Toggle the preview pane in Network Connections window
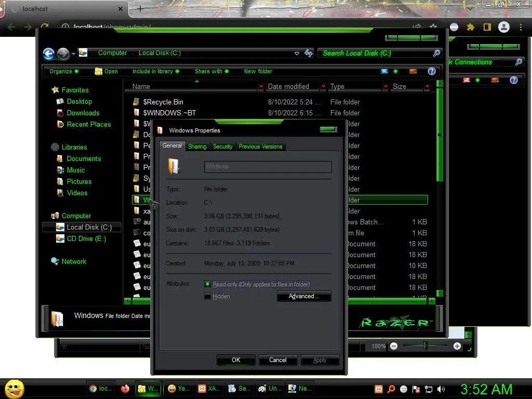 [495, 80]
